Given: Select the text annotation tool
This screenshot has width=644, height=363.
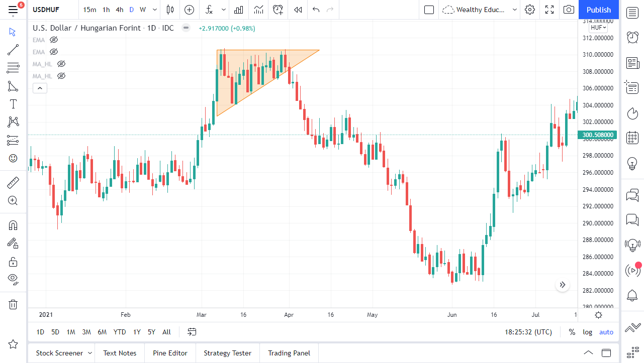Looking at the screenshot, I should [x=13, y=104].
